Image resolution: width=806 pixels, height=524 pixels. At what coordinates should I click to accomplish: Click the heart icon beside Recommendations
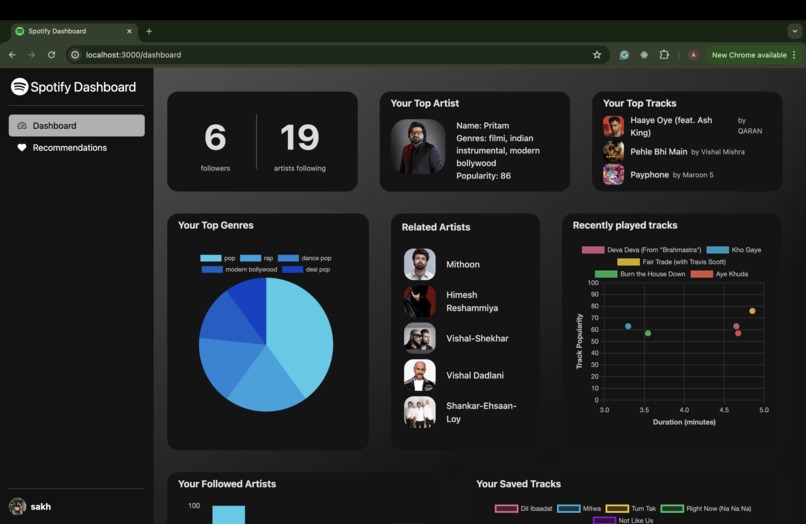(22, 148)
